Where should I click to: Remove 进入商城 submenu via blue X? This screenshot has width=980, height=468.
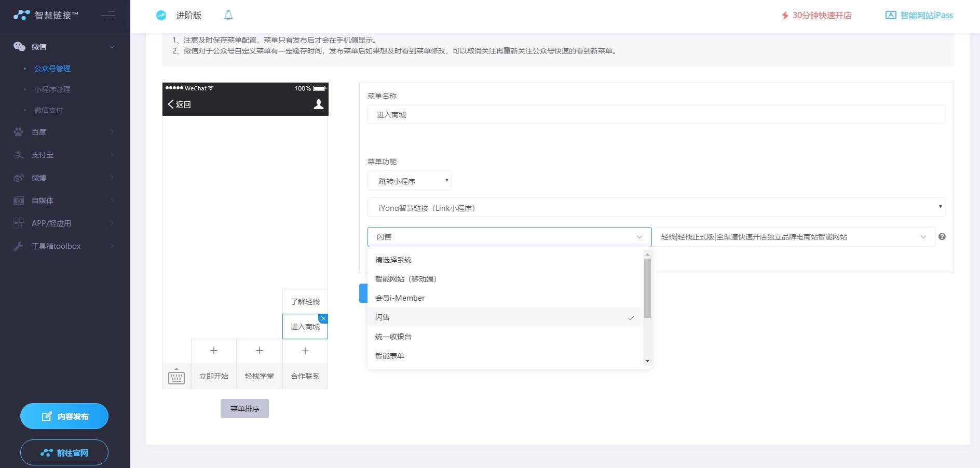(x=323, y=318)
